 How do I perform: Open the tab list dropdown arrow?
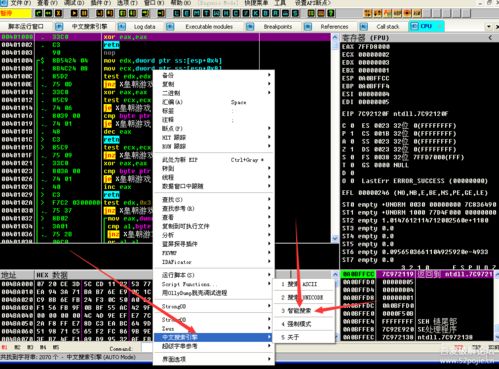[489, 26]
